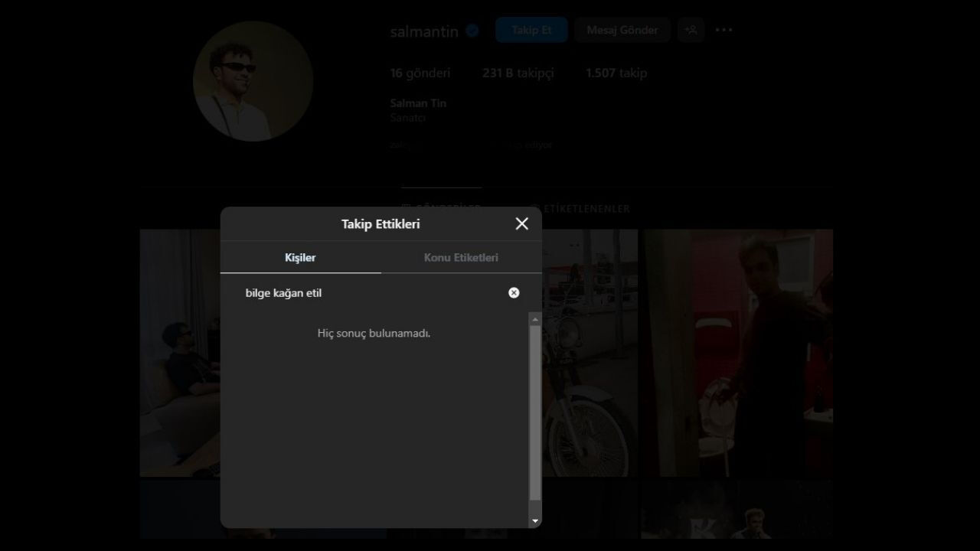Viewport: 980px width, 551px height.
Task: Switch to the Konu Etiketleri tab
Action: [x=461, y=258]
